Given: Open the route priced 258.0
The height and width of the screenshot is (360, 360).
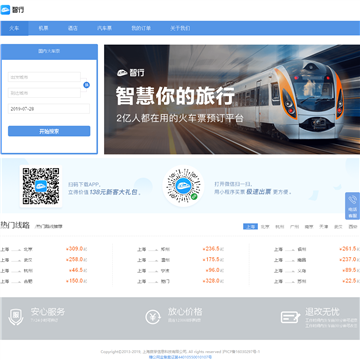Looking at the screenshot, I should [x=44, y=260].
